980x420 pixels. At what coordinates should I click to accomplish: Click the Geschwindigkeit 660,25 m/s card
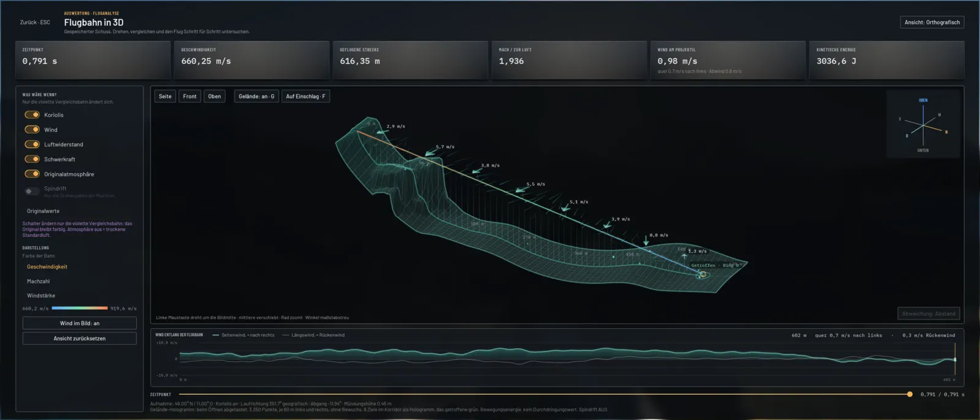(x=252, y=60)
